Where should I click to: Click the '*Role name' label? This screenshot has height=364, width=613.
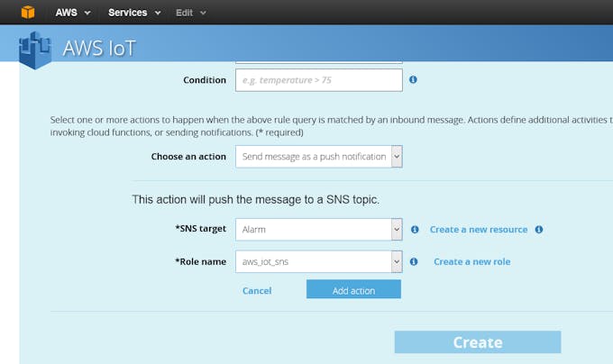(x=200, y=261)
